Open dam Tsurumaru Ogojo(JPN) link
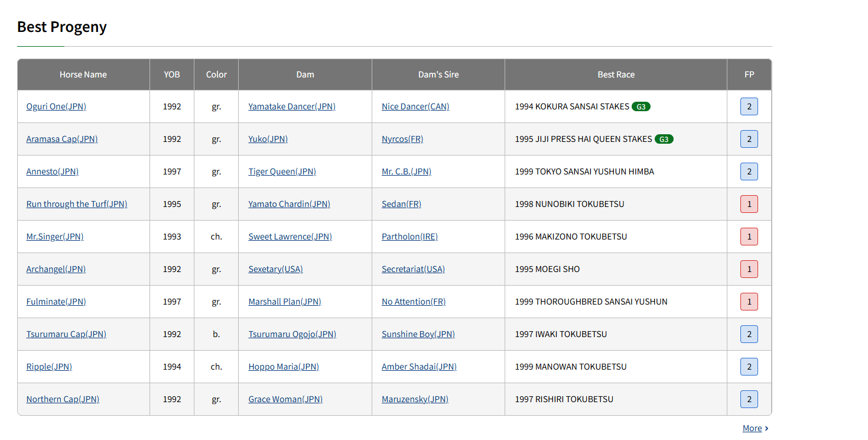Image resolution: width=868 pixels, height=440 pixels. pos(292,334)
